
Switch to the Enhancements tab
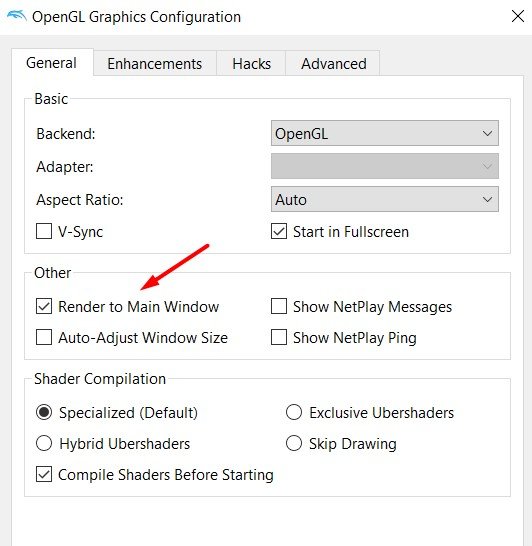pos(155,64)
